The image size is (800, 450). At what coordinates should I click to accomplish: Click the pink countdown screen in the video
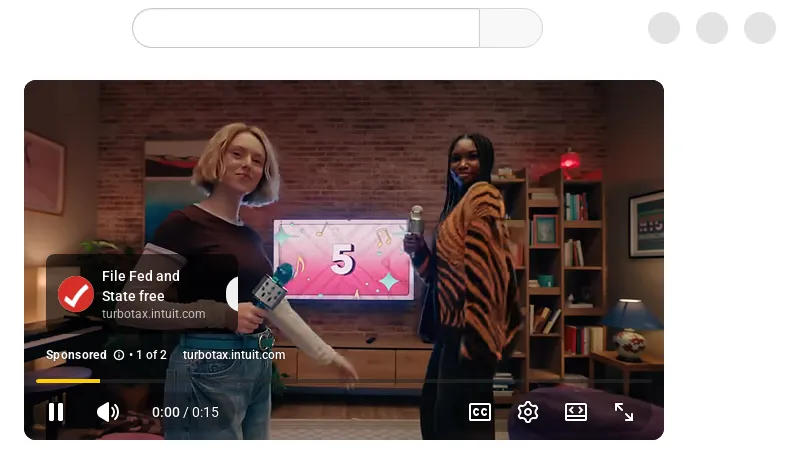343,260
